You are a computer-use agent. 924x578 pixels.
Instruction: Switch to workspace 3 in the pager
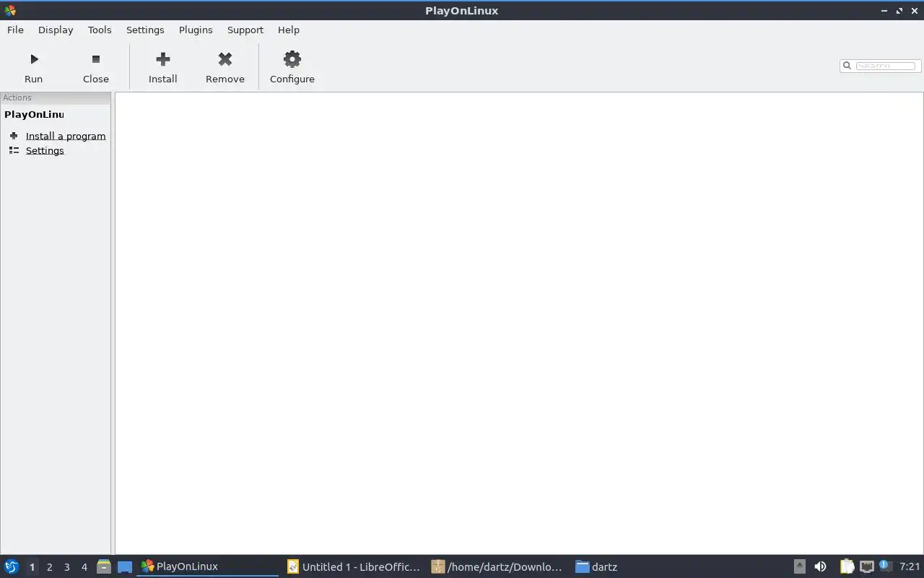66,567
